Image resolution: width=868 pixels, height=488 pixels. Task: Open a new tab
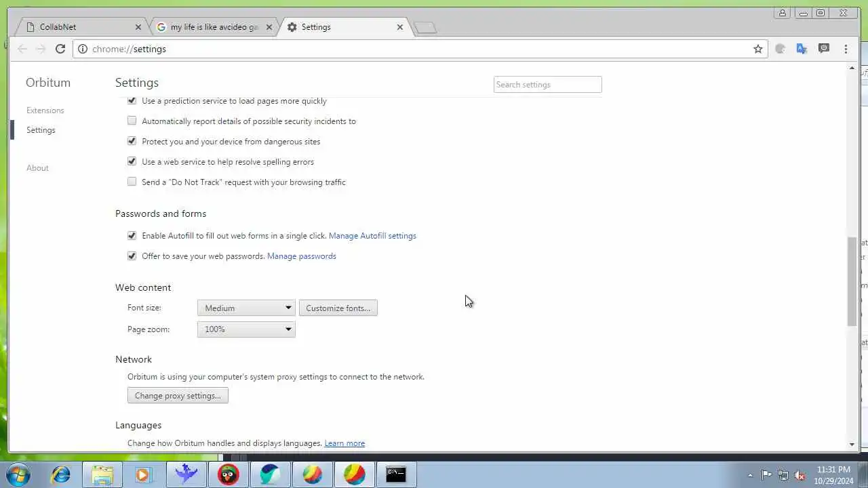click(425, 28)
